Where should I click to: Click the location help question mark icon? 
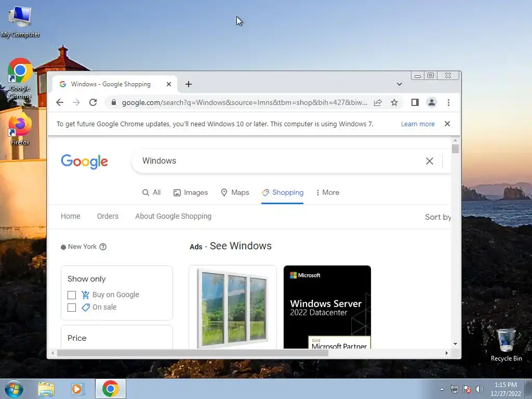103,247
